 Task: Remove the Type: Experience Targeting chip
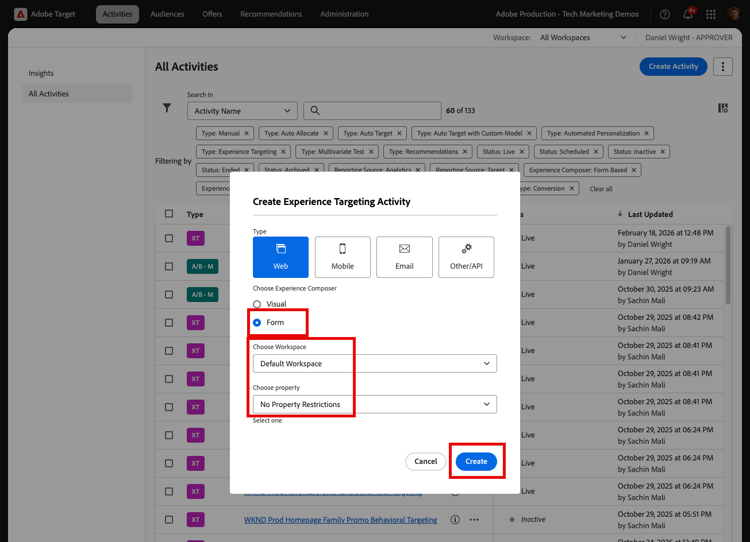(283, 152)
